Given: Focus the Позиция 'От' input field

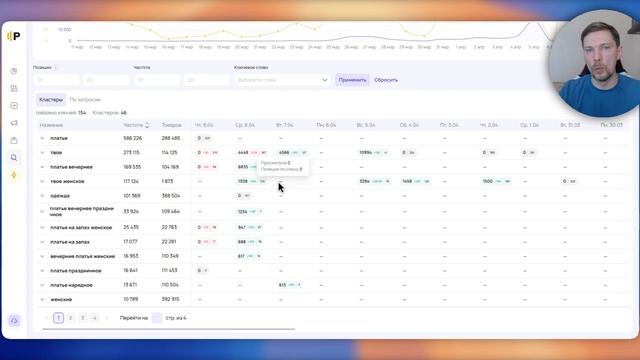Looking at the screenshot, I should [x=56, y=80].
